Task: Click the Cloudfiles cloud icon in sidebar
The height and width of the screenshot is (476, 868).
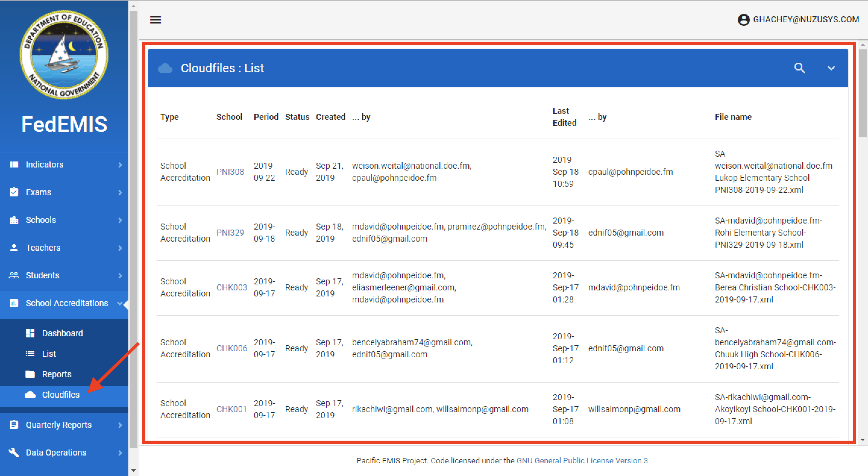Action: (30, 395)
